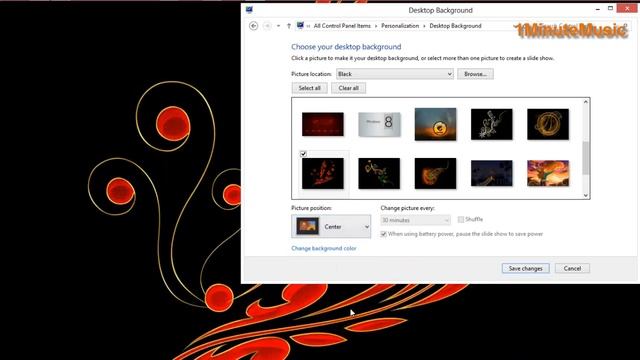Toggle the Shuffle checkbox

[x=461, y=220]
